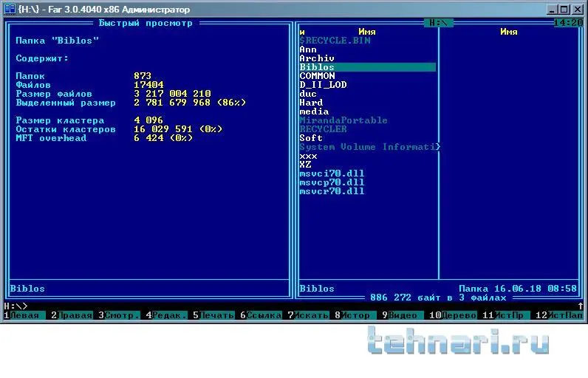Click the first Имя column header
Viewport: 588px width, 378px height.
point(367,32)
